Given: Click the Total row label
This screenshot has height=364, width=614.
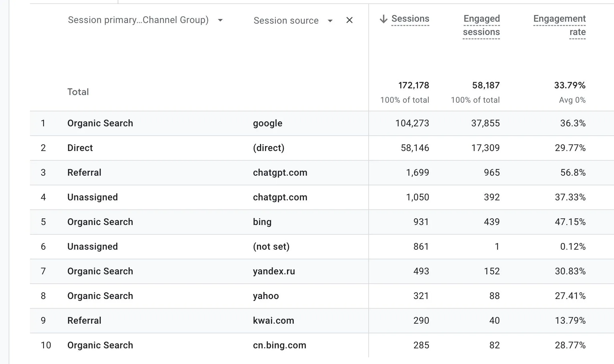Looking at the screenshot, I should coord(78,92).
